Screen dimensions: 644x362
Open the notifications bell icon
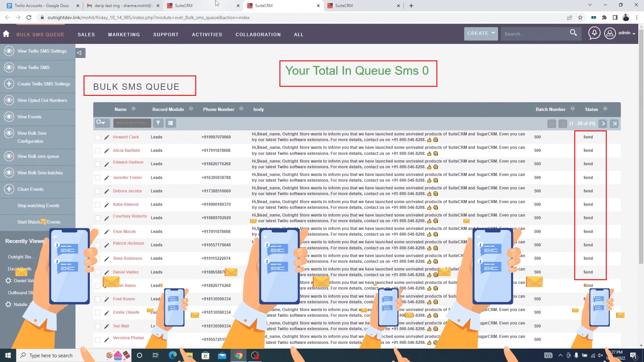tap(594, 33)
